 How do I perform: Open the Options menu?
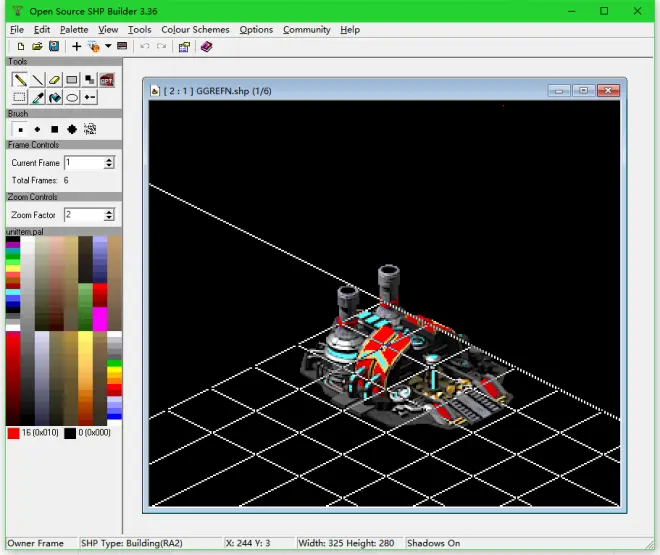(256, 30)
